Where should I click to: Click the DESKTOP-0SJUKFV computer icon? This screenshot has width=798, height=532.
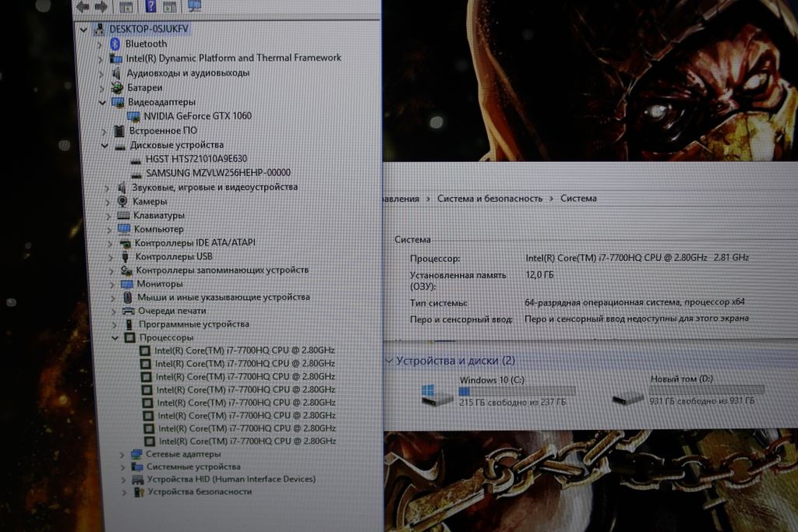(x=99, y=29)
